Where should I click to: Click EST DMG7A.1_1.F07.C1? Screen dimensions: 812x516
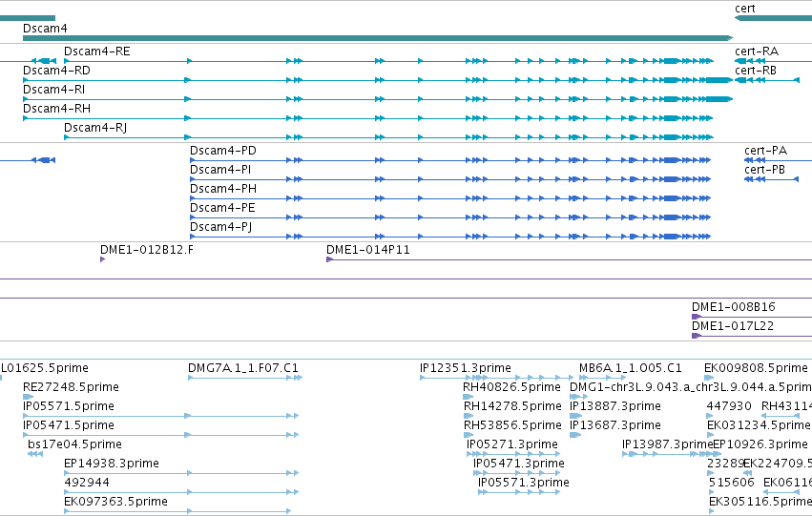coord(243,368)
